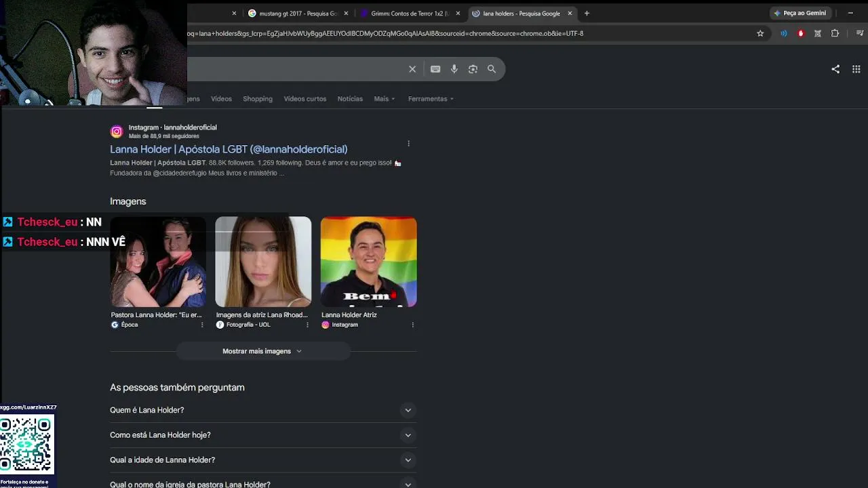
Task: Open the Época thumbnail of two people hugging
Action: coord(158,262)
